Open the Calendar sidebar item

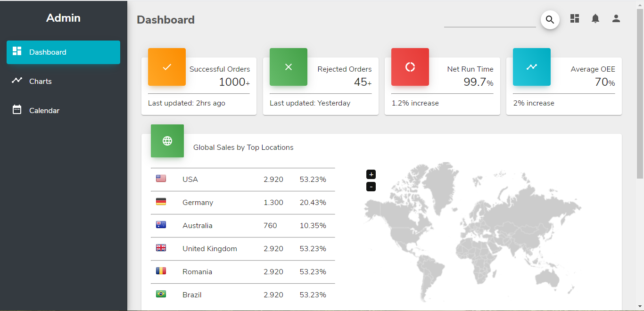pos(63,111)
